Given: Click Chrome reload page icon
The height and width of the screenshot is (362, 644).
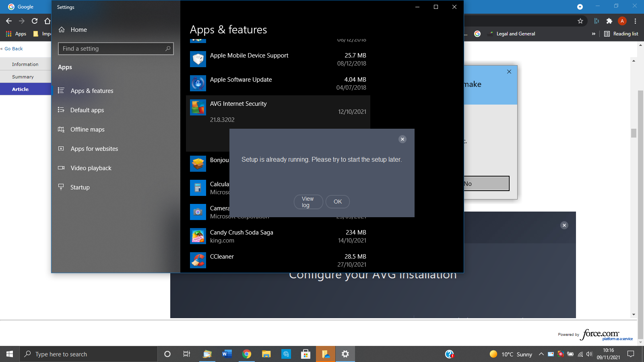Looking at the screenshot, I should tap(35, 21).
